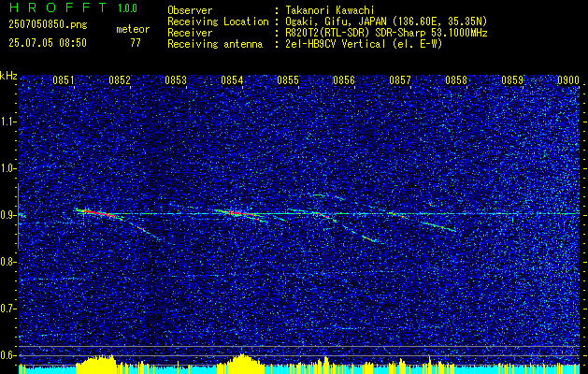Click the Observer field label
The image size is (588, 374).
[x=190, y=10]
